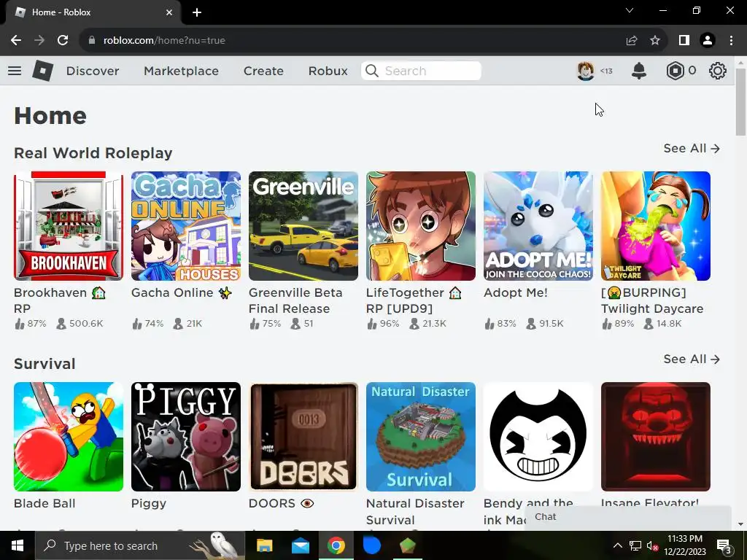Viewport: 747px width, 560px height.
Task: Click the page vertical scrollbar thumb
Action: coord(740,102)
